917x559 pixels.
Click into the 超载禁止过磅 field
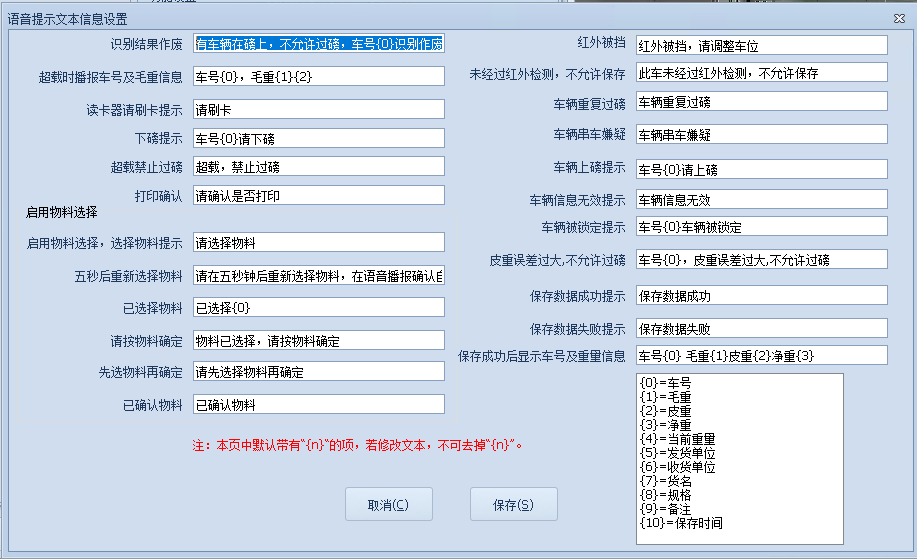tap(318, 167)
